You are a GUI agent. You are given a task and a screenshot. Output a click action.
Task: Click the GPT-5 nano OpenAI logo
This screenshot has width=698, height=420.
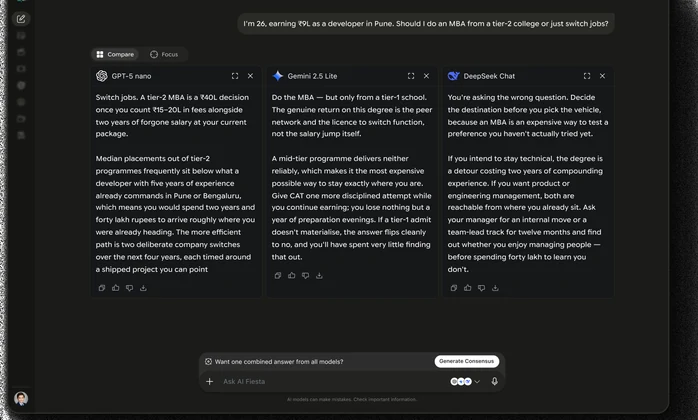pos(101,76)
